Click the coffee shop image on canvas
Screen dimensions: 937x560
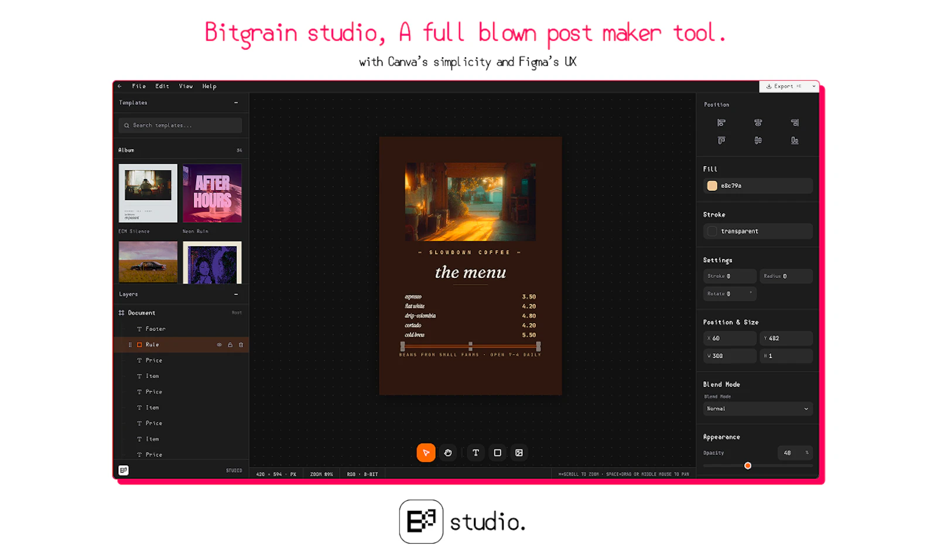[470, 202]
